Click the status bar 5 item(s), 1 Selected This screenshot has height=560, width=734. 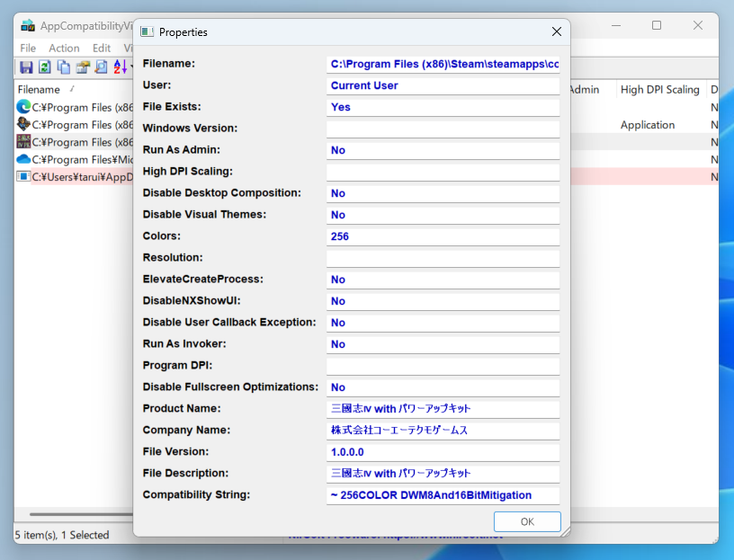point(62,535)
